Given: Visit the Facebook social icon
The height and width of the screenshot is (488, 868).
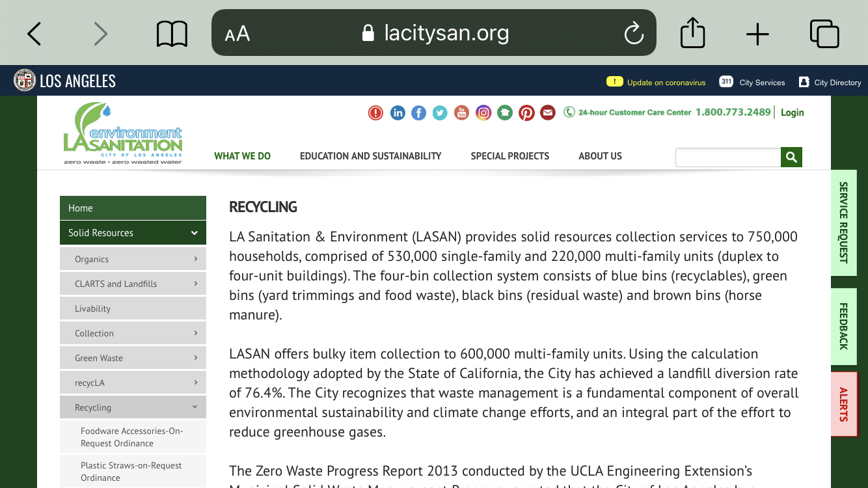Looking at the screenshot, I should [x=419, y=113].
